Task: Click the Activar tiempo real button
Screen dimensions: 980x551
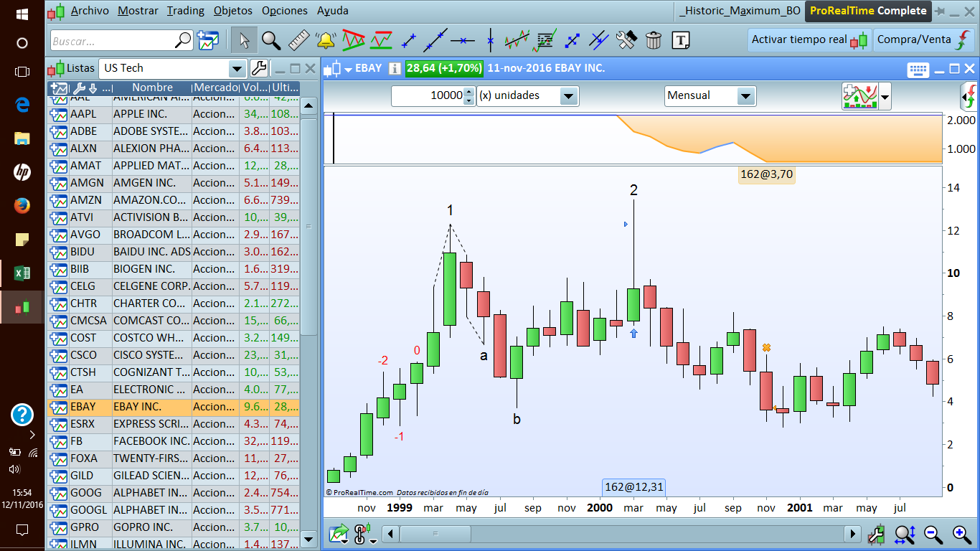Action: click(x=809, y=40)
